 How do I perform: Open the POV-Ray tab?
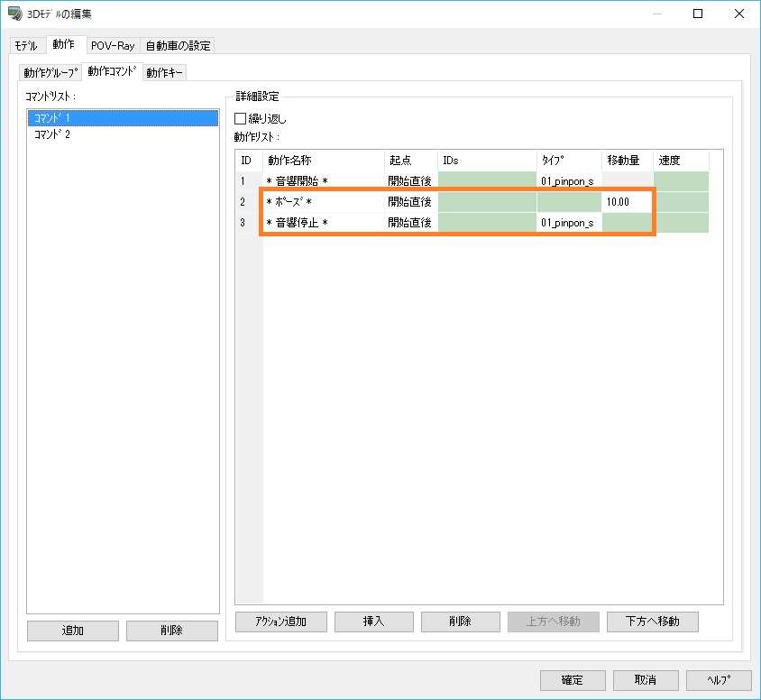pos(113,46)
